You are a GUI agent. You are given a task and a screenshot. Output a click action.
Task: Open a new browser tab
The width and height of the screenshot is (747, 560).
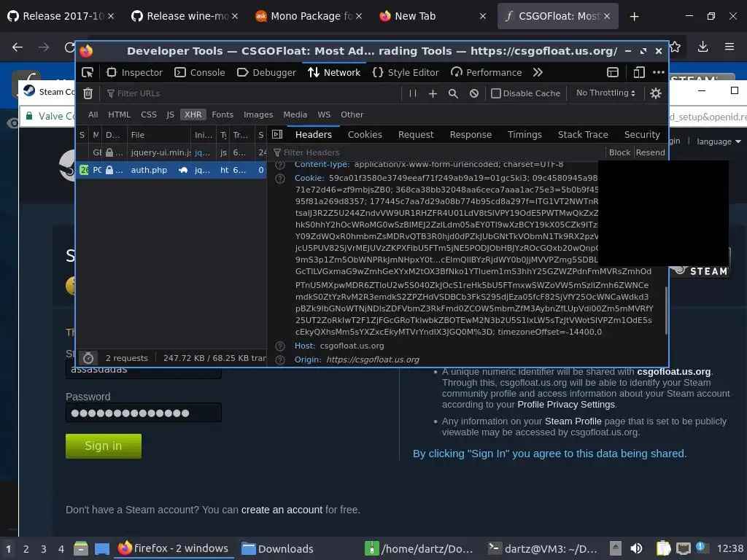coord(634,17)
